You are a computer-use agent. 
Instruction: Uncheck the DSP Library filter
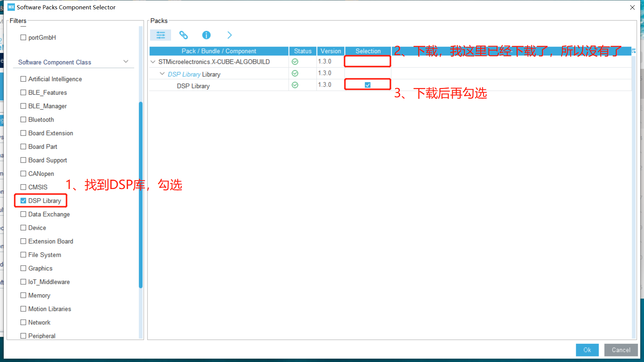click(23, 201)
